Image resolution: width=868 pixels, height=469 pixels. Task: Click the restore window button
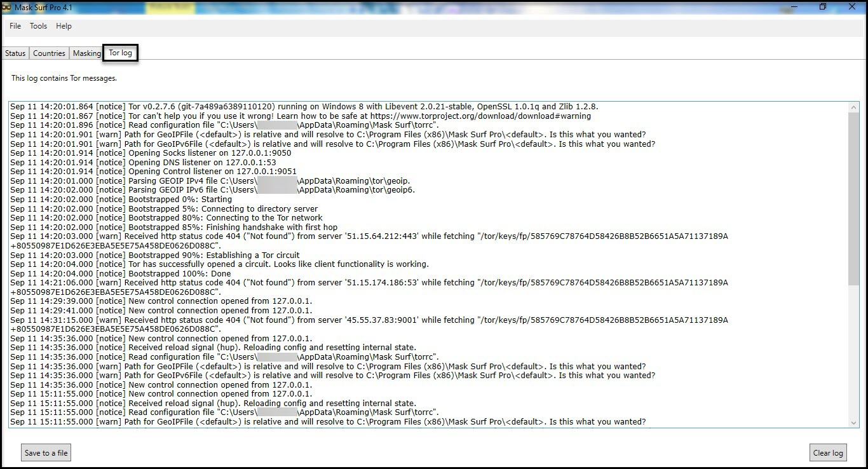pyautogui.click(x=823, y=7)
